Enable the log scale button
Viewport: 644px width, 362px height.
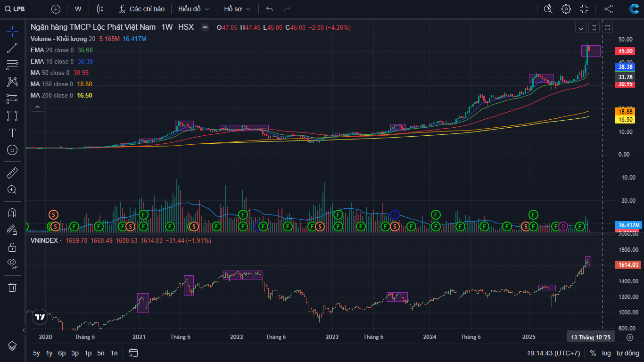[606, 353]
